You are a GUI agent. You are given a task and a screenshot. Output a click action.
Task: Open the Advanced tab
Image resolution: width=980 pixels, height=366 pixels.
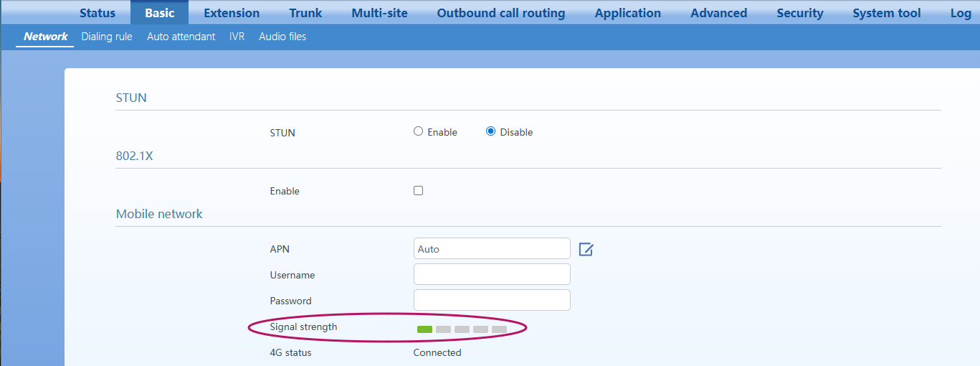tap(718, 13)
